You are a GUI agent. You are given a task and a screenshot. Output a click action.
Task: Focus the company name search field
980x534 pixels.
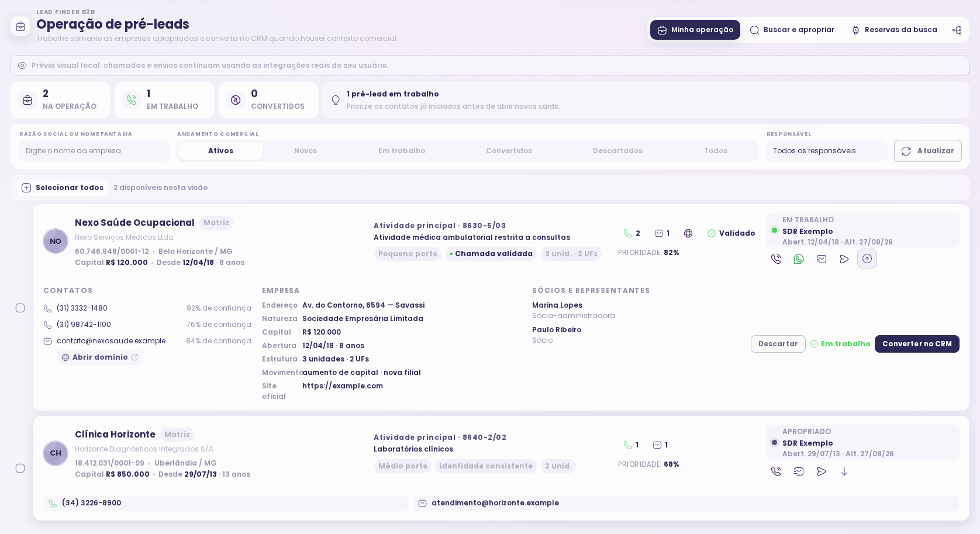coord(94,151)
